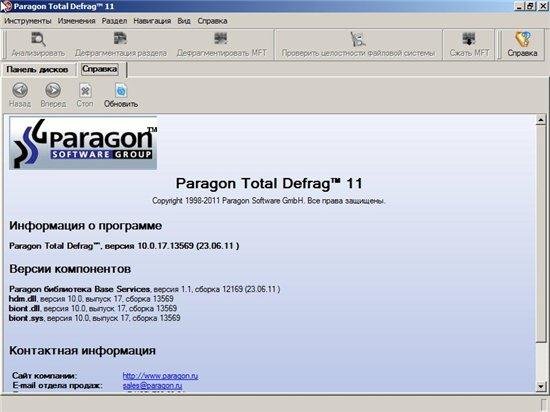Click the Анализировать toolbar icon

pos(38,39)
